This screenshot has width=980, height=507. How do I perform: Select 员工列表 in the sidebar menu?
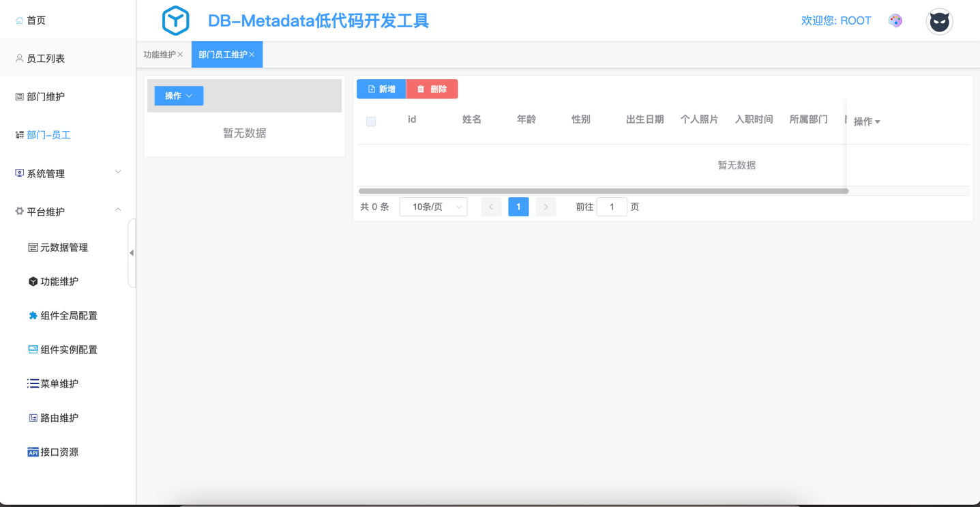[x=46, y=59]
